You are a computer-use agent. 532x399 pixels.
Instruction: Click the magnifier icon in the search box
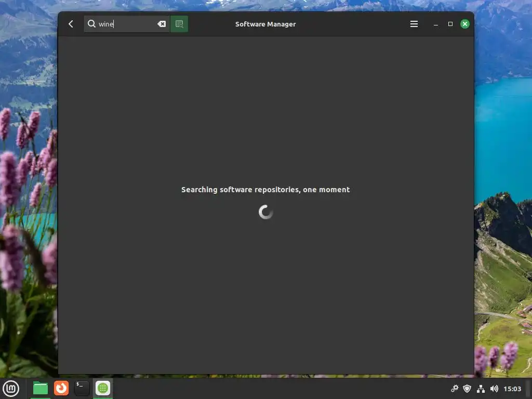(91, 24)
